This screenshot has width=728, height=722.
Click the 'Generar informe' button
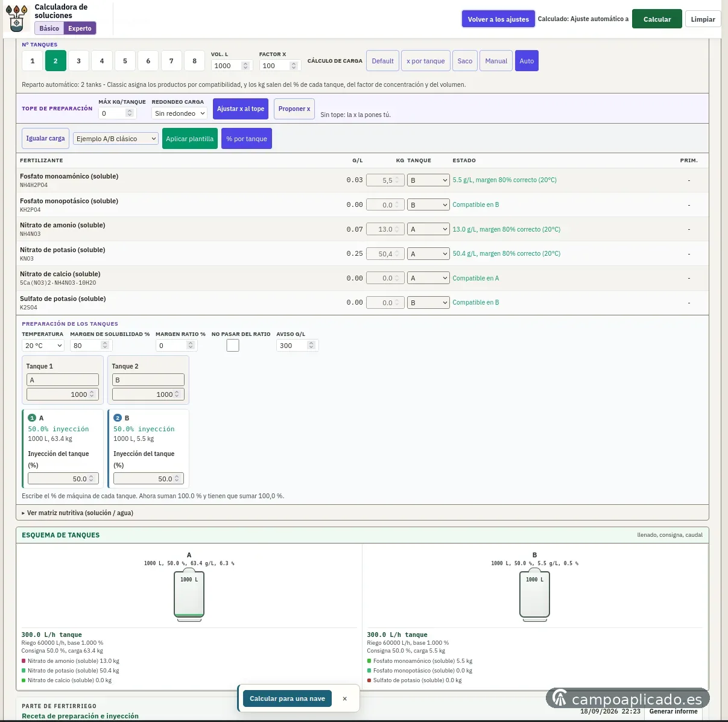pyautogui.click(x=673, y=711)
